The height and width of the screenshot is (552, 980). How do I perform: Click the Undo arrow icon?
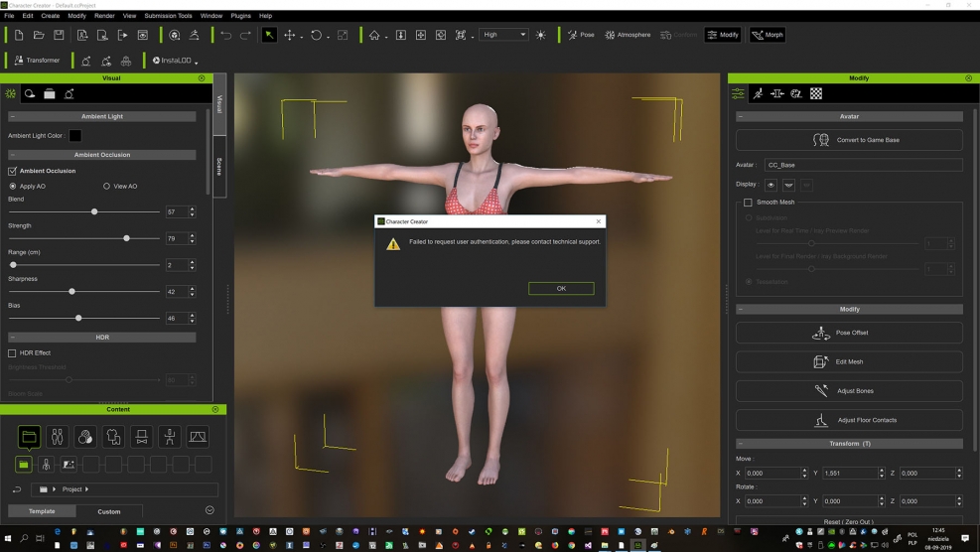(x=226, y=35)
